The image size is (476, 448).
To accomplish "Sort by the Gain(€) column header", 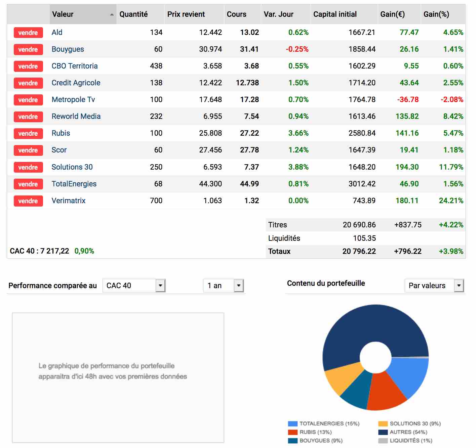I will click(x=399, y=14).
